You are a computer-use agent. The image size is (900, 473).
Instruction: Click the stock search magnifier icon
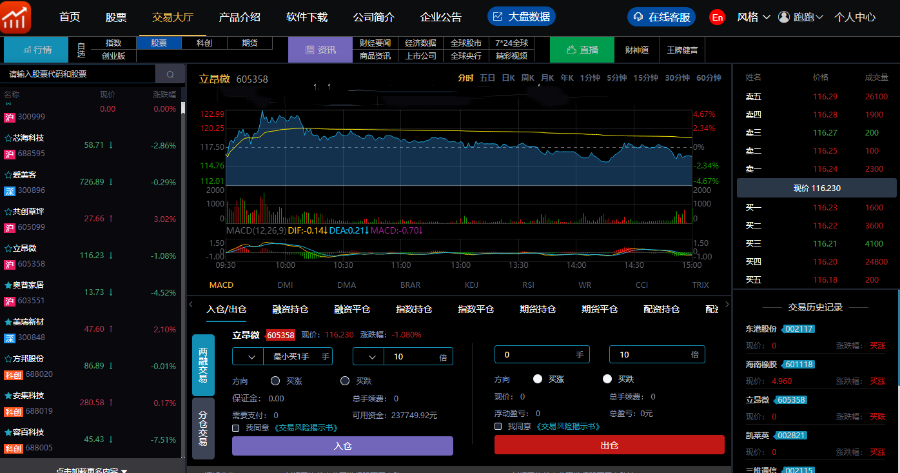click(169, 74)
